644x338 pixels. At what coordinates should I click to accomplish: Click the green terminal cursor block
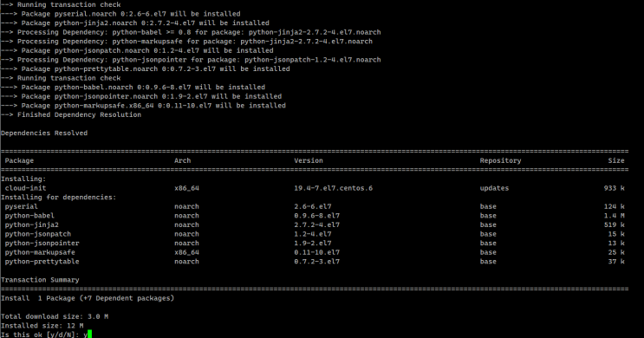[x=89, y=335]
